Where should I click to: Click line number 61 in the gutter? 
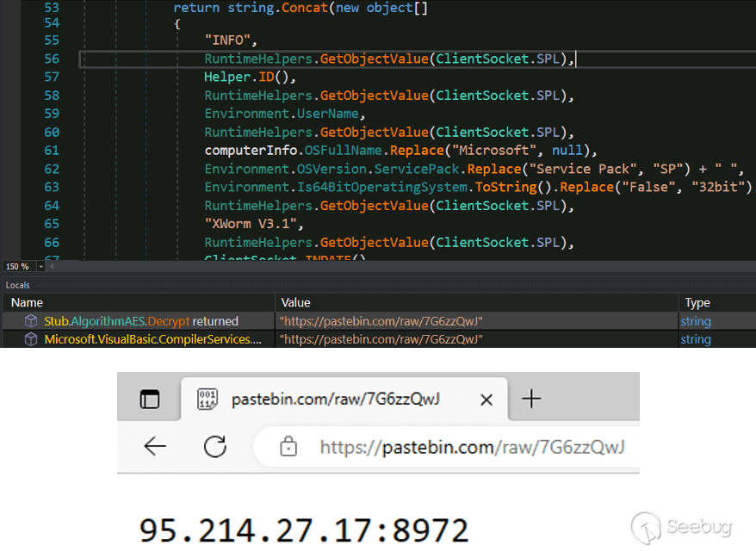pos(52,151)
